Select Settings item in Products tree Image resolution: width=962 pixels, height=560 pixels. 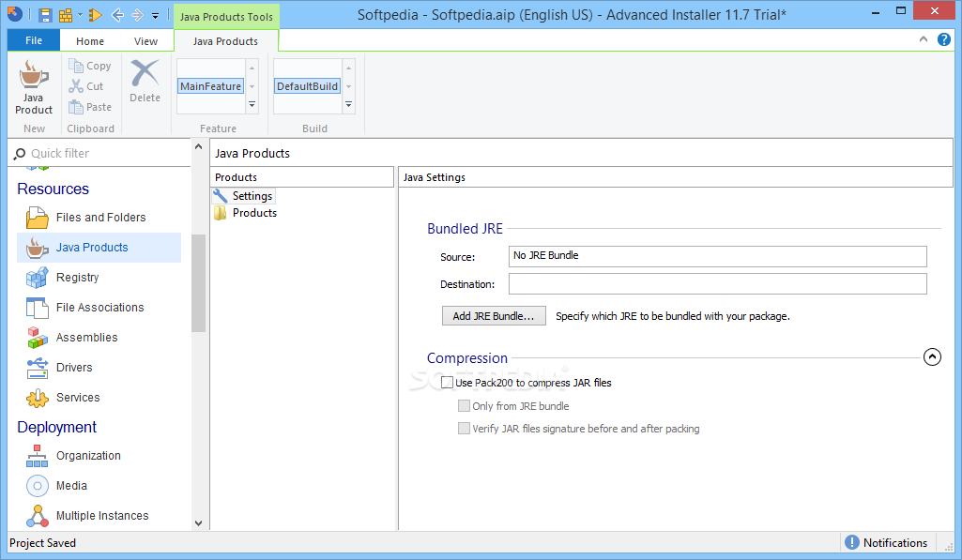pyautogui.click(x=244, y=196)
